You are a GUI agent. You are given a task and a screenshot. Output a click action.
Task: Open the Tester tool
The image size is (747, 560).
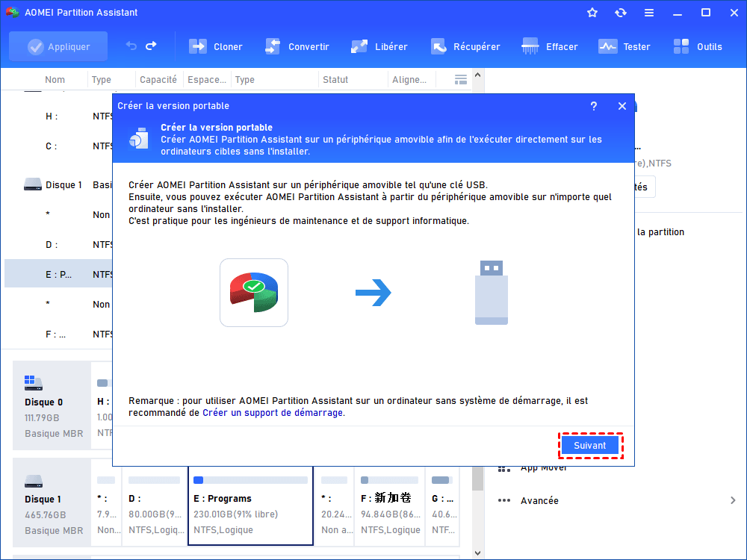click(x=624, y=46)
